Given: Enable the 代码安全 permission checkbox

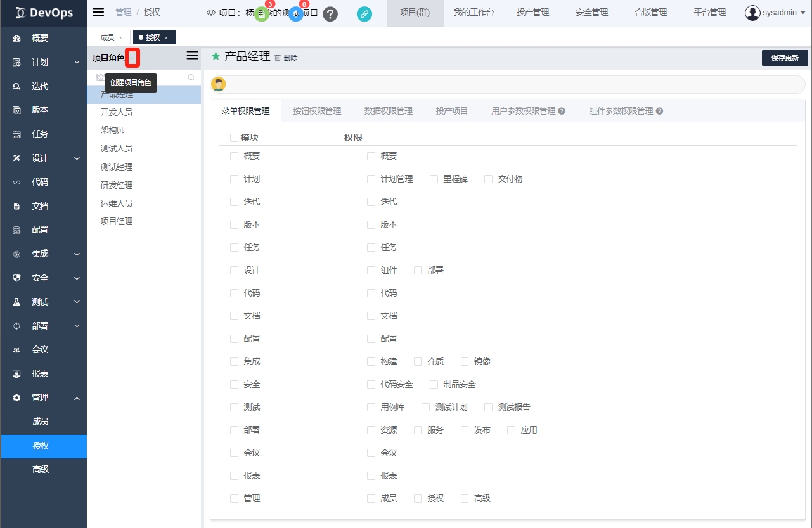Looking at the screenshot, I should click(371, 385).
